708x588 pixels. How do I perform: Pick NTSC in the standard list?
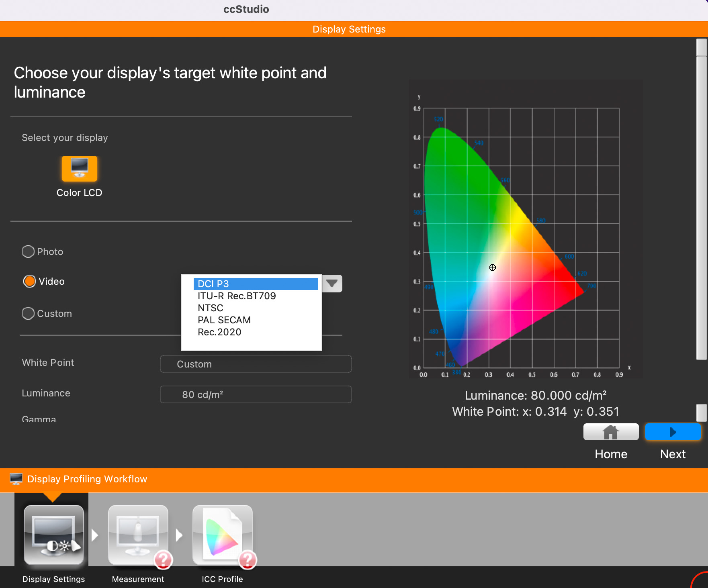(x=210, y=308)
